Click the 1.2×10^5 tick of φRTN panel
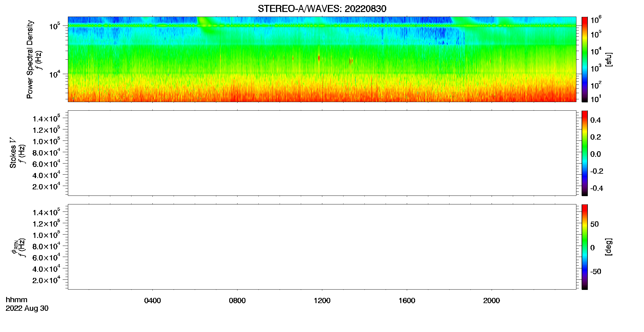644x332 pixels. coord(46,223)
